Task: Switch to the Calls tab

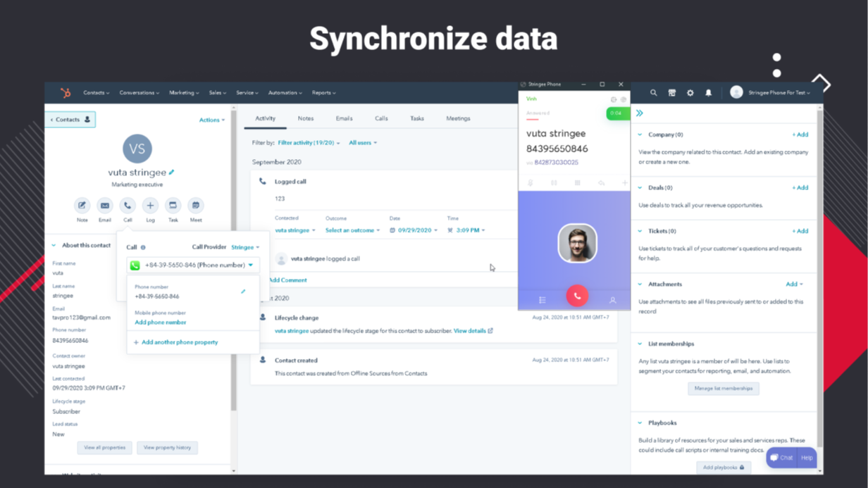Action: (381, 118)
